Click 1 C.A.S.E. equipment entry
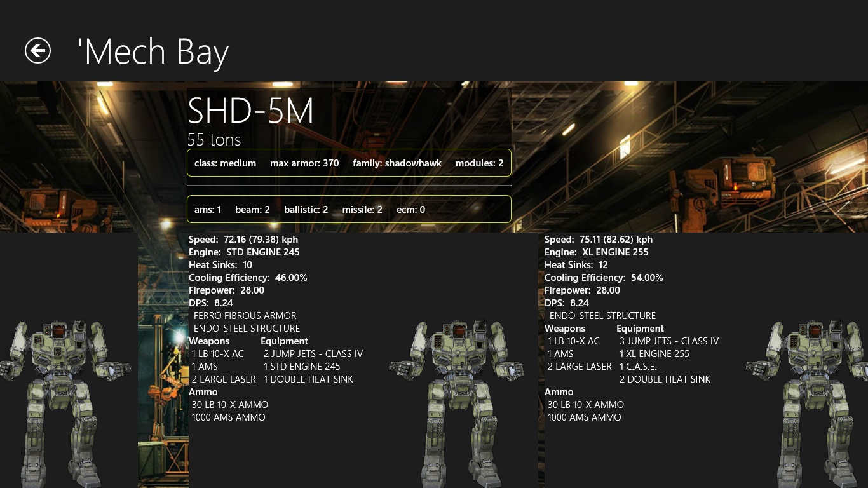The image size is (868, 488). (638, 367)
